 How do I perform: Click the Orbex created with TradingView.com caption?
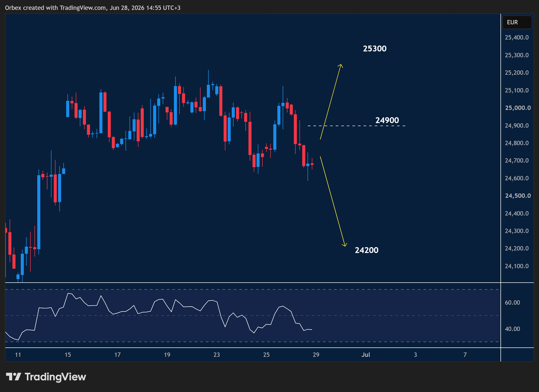tap(93, 8)
